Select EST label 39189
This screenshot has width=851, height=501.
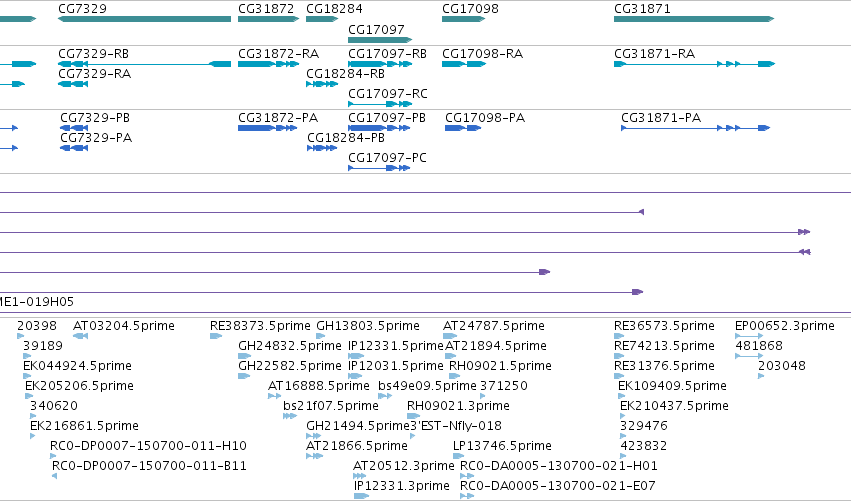pos(43,346)
